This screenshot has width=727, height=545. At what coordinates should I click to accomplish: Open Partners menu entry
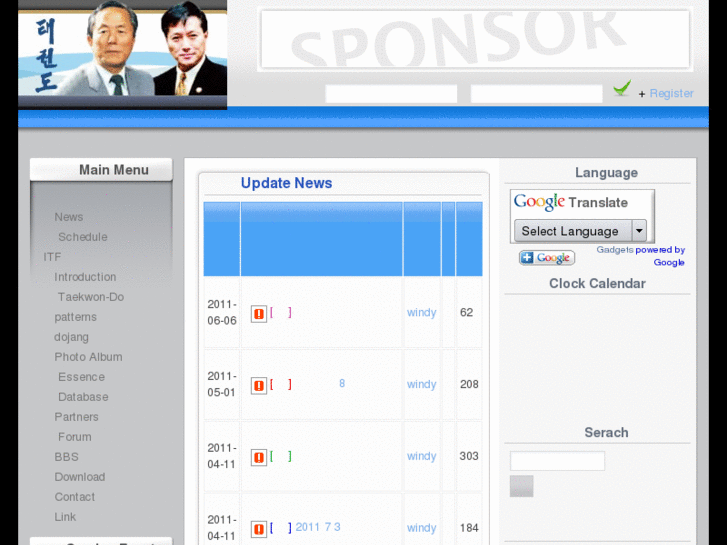(77, 417)
